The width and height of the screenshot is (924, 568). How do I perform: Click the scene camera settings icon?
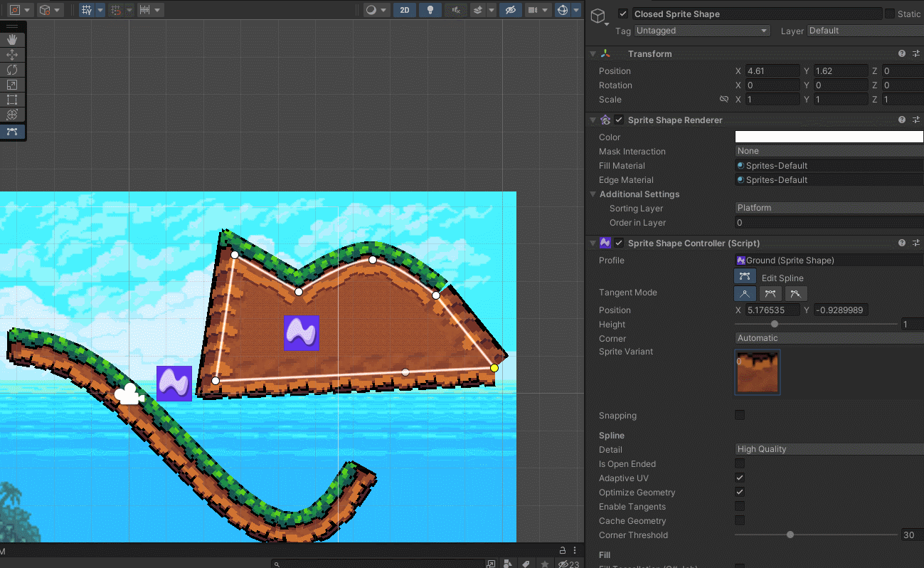pos(533,10)
